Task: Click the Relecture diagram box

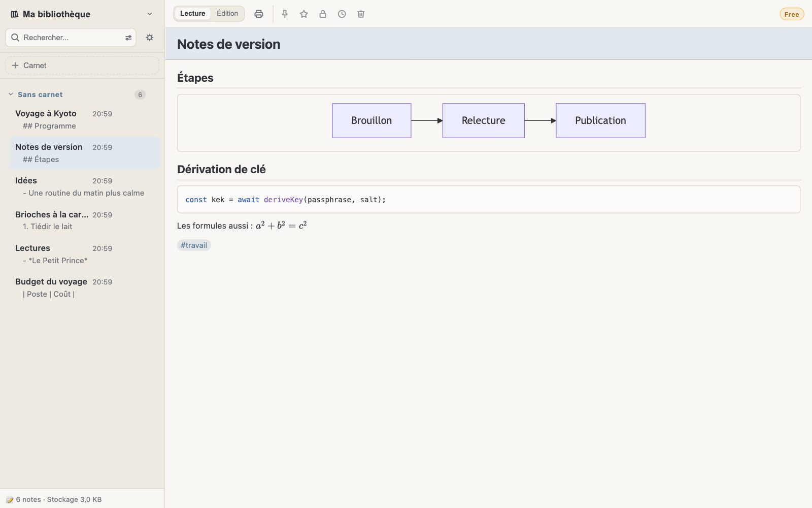Action: (484, 120)
